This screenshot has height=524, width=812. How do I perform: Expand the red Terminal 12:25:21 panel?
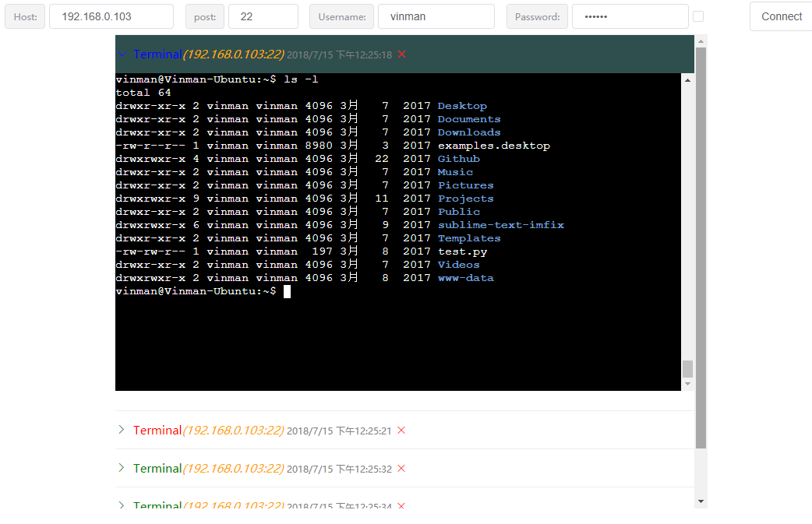[x=122, y=430]
